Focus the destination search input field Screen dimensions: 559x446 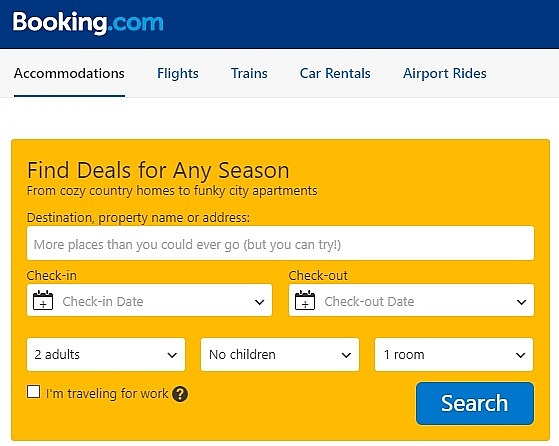click(280, 243)
